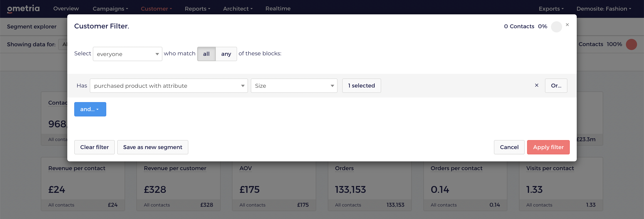
Task: Expand the and... block menu
Action: click(x=90, y=109)
